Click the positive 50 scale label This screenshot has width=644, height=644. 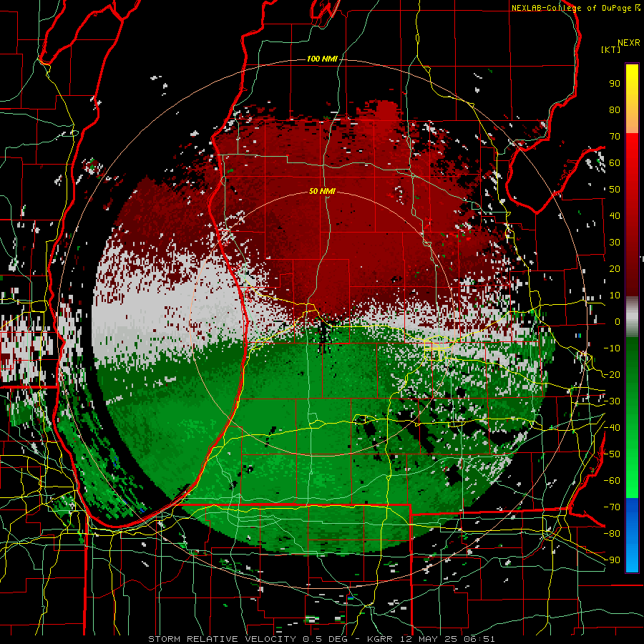coord(615,190)
